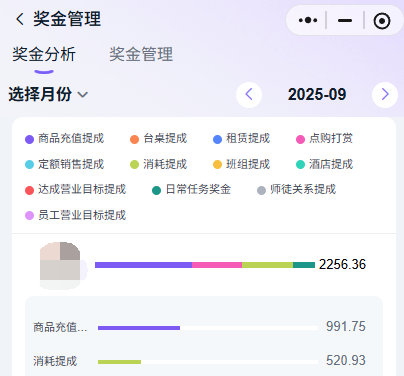404x376 pixels.
Task: Open the three-dot more options menu
Action: pos(308,20)
